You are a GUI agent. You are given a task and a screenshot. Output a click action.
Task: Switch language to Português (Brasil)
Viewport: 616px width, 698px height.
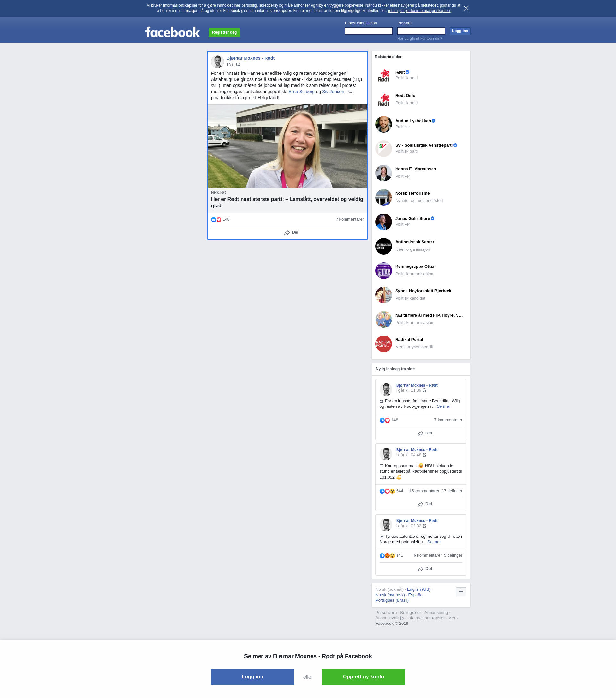pos(392,600)
